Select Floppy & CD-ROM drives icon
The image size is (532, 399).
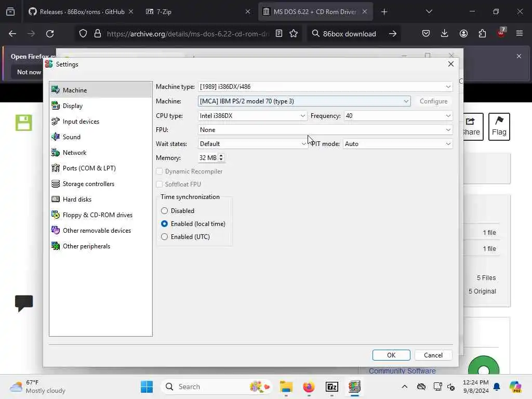click(x=55, y=215)
